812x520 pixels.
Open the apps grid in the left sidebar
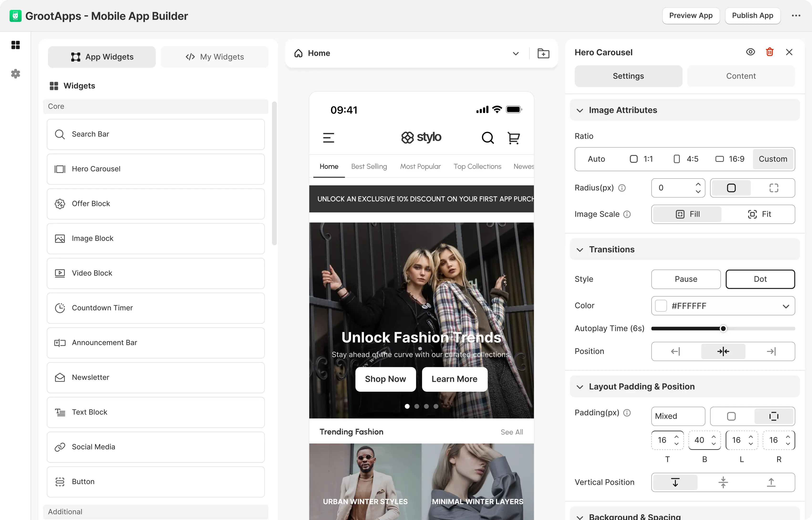[x=16, y=45]
